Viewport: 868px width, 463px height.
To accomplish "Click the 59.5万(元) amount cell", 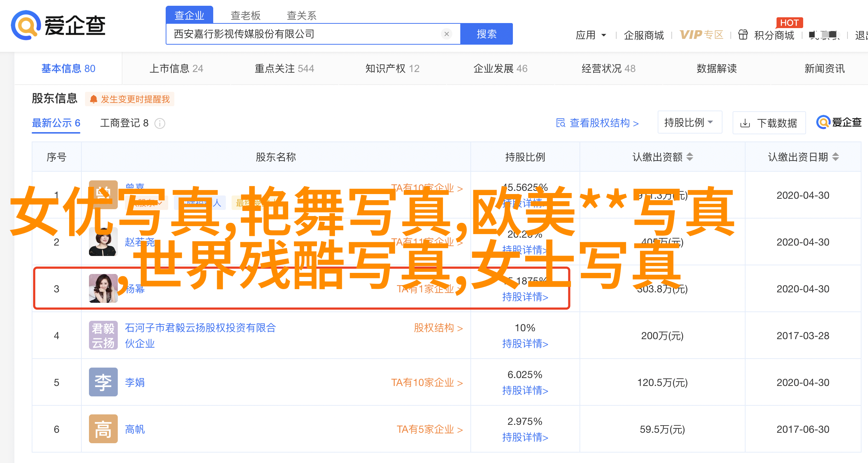I will coord(662,429).
